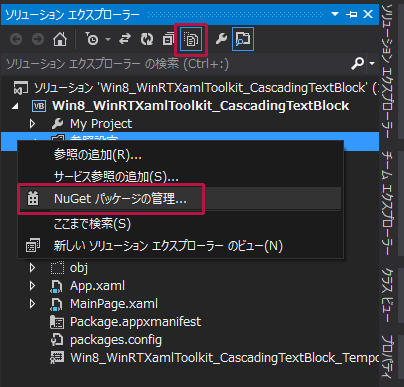Select packages.config file
This screenshot has width=404, height=387.
coord(116,340)
